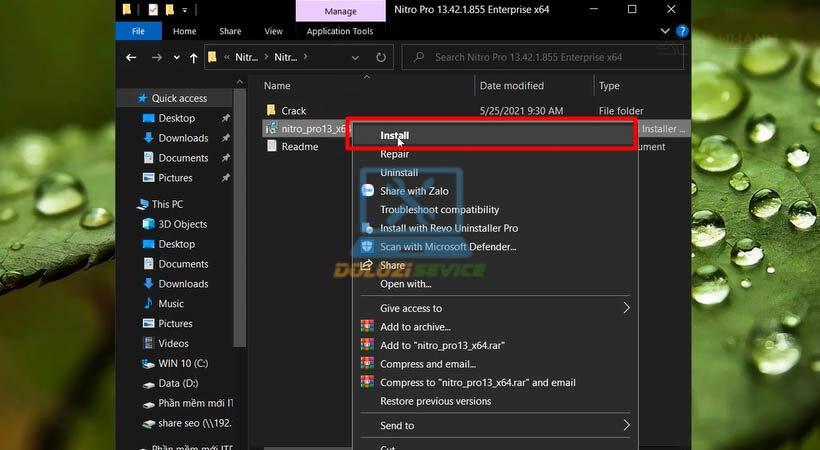Click the Up directory arrow
Viewport: 820px width, 450px height.
coord(193,58)
